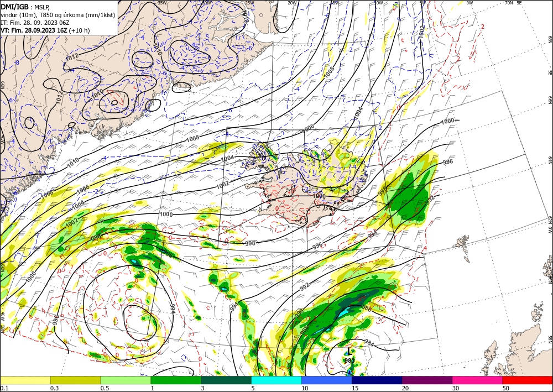
Task: Click the blue 10 mm legend swatch
Action: tap(327, 380)
